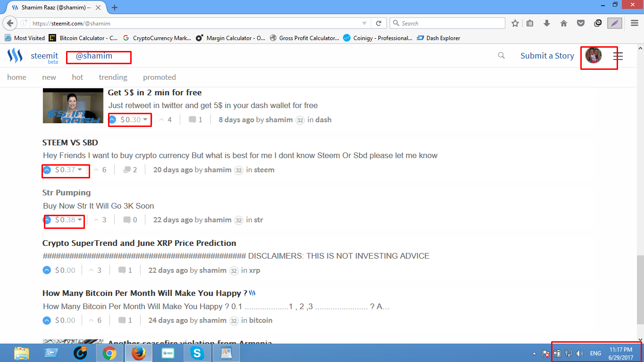Open the @shamim profile link
644x362 pixels.
tap(94, 56)
